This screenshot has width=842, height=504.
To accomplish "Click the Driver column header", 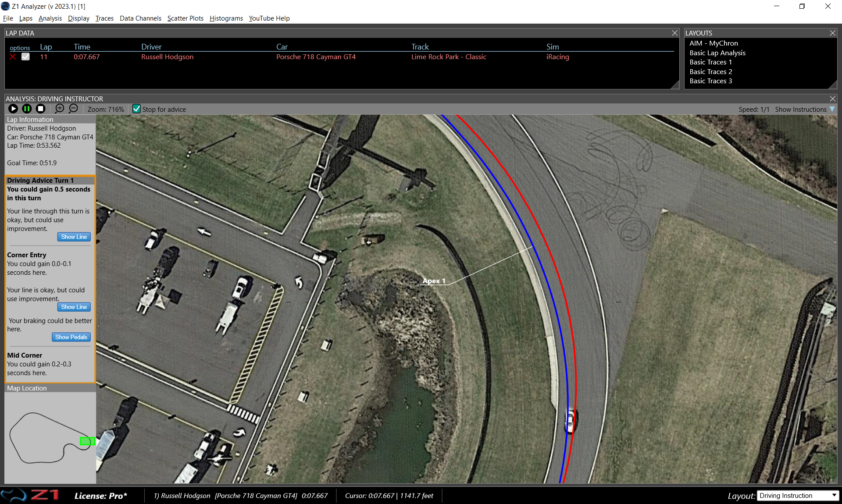I will click(x=151, y=47).
